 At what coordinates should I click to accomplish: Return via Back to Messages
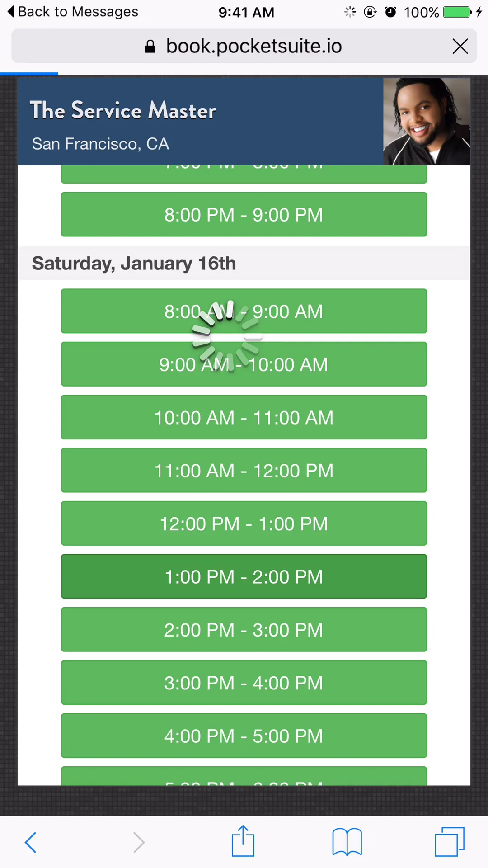(73, 12)
